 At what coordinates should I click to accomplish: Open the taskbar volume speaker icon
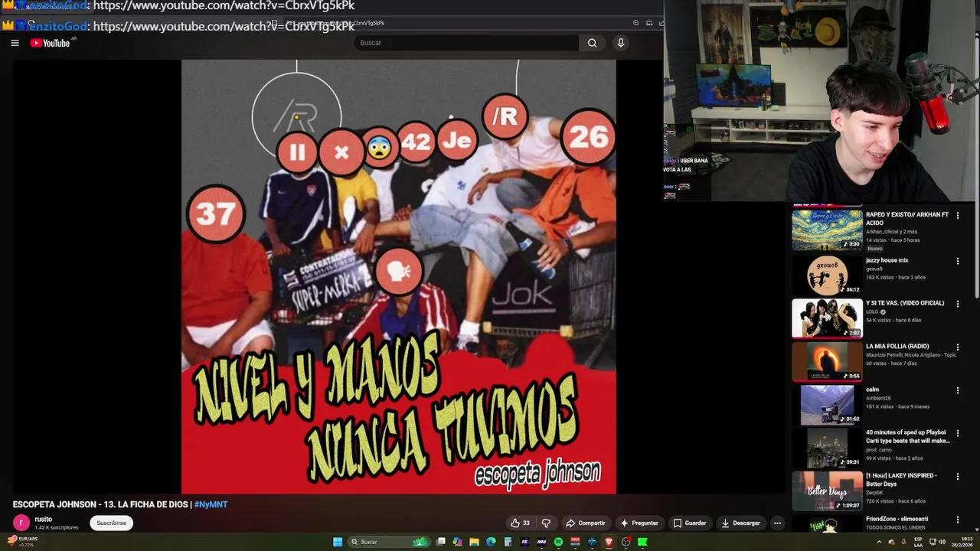(942, 542)
